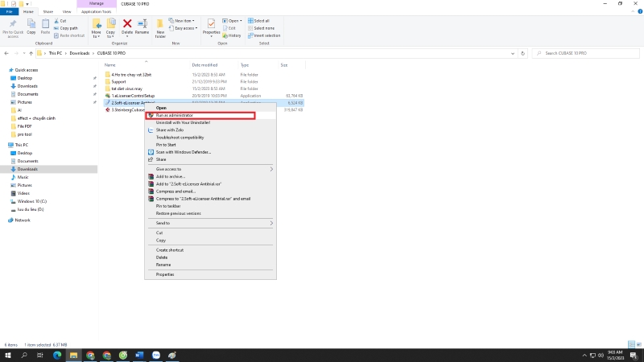Click the Copy icon in Clipboard group
This screenshot has width=644, height=362.
31,24
